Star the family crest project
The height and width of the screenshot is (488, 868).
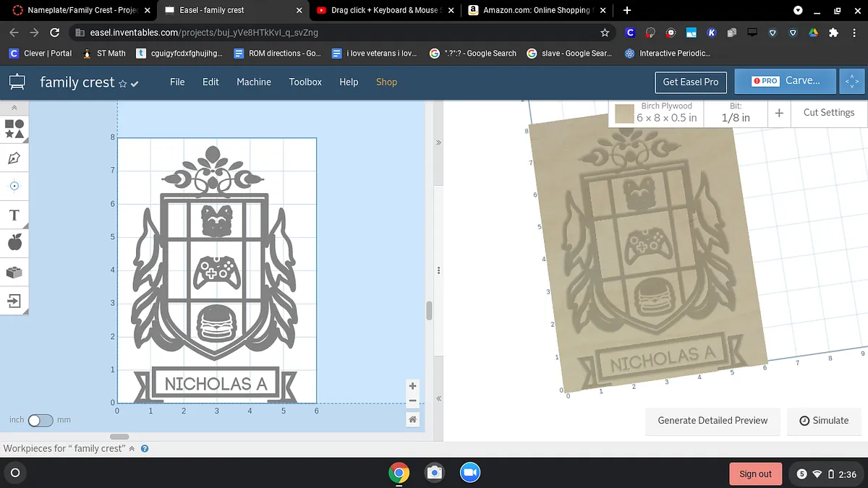click(x=123, y=84)
